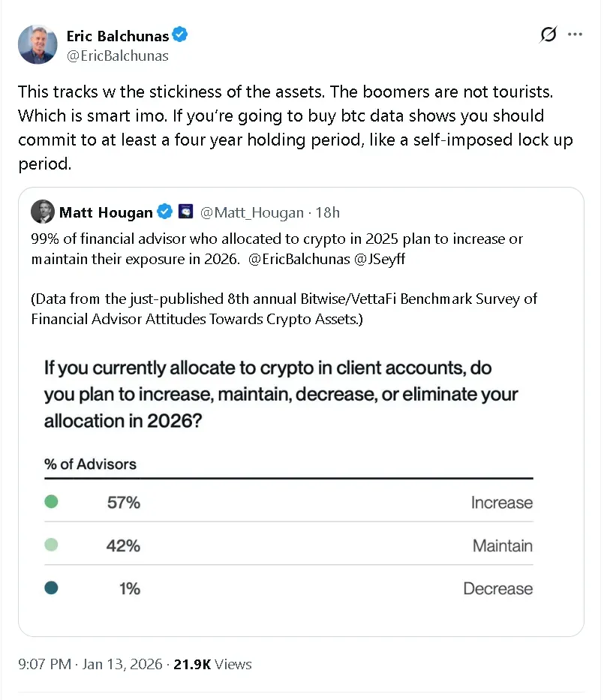
Task: Click the 18h timestamp on the quoted post
Action: (328, 212)
